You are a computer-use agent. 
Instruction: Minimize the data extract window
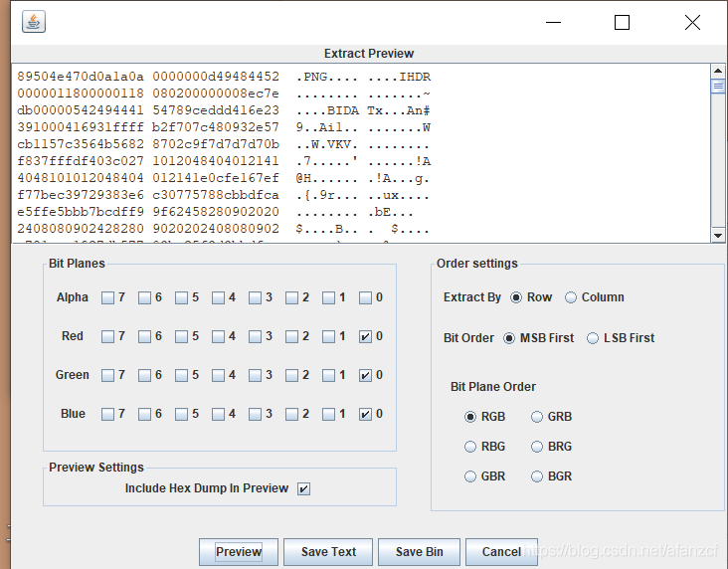coord(552,22)
